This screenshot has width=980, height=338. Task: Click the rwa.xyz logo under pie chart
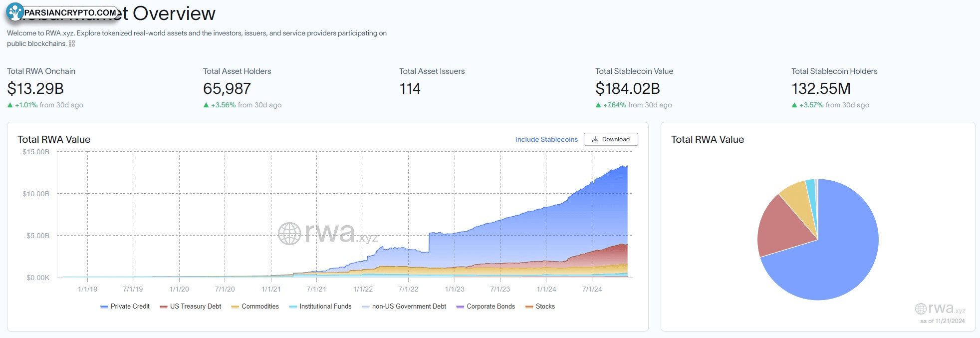pyautogui.click(x=940, y=309)
